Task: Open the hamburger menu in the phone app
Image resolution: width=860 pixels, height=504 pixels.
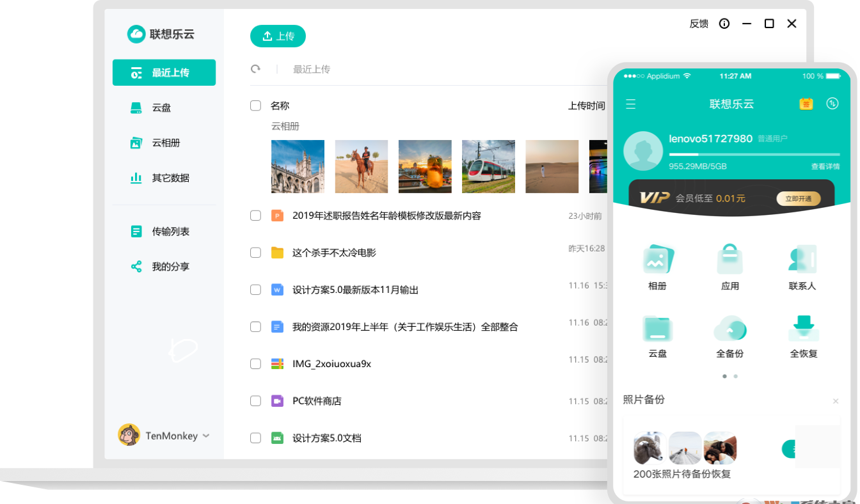Action: coord(631,104)
